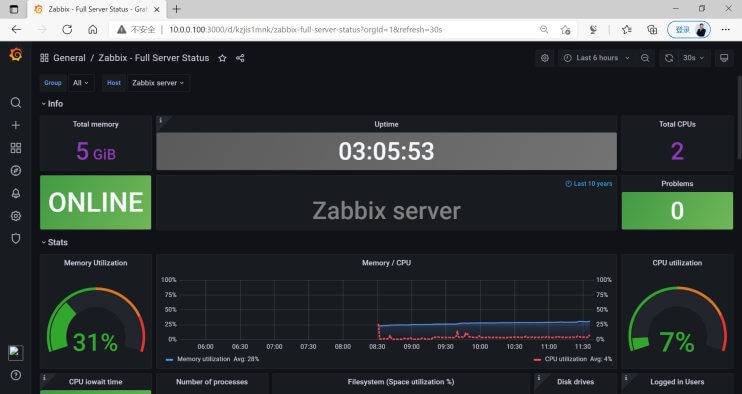Go back in browser history
This screenshot has height=394, width=742.
tap(16, 30)
